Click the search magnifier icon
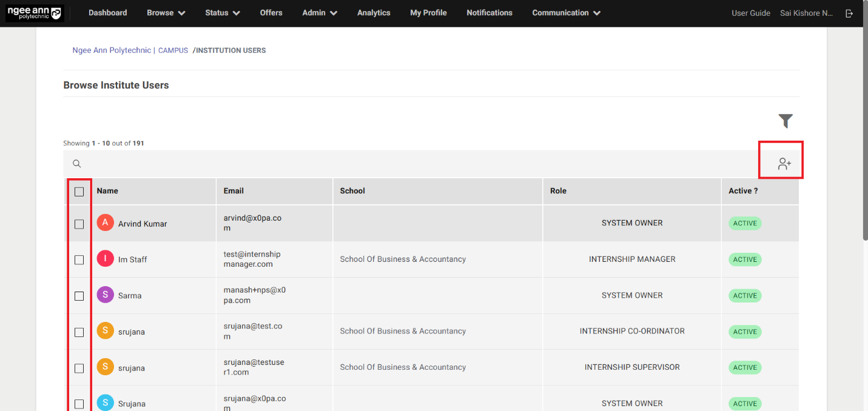This screenshot has height=411, width=868. click(77, 164)
